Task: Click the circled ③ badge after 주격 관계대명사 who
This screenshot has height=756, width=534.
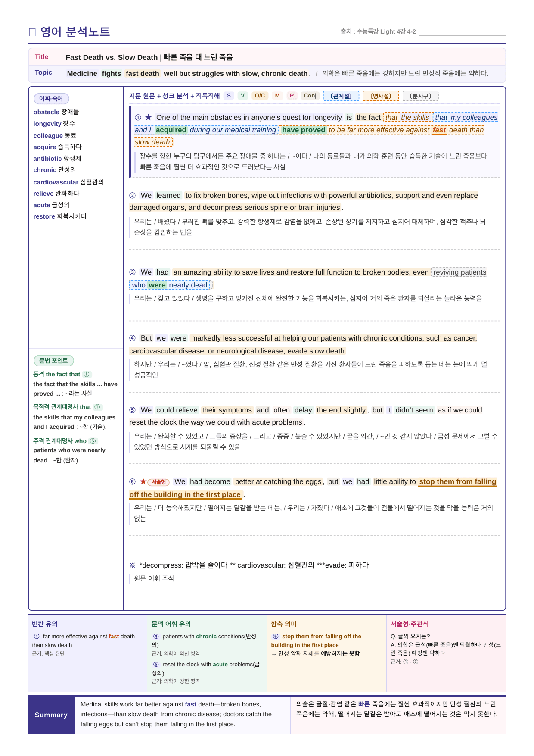Action: point(93,441)
